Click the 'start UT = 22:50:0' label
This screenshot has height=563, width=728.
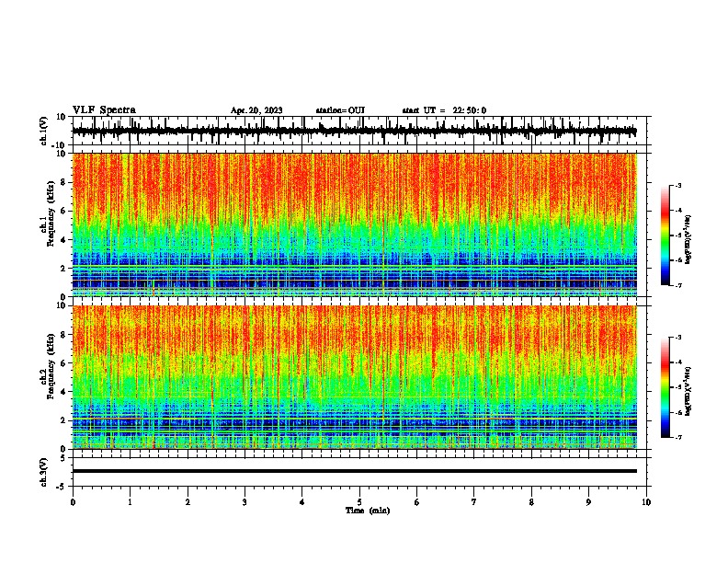(444, 110)
